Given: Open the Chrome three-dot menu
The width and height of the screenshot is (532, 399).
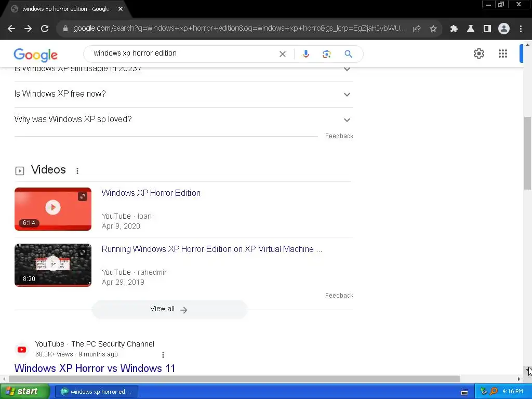Looking at the screenshot, I should click(x=521, y=29).
